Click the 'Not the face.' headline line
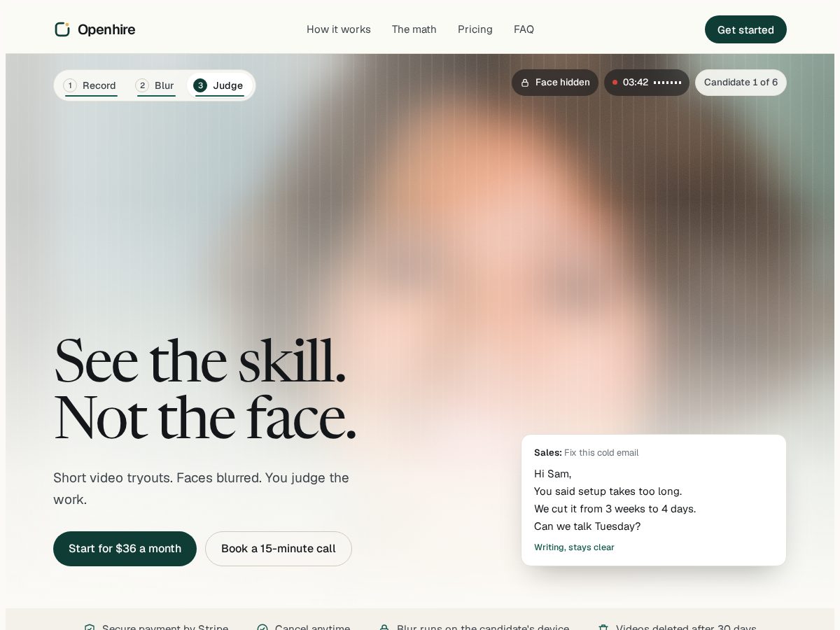The image size is (840, 630). pyautogui.click(x=205, y=418)
